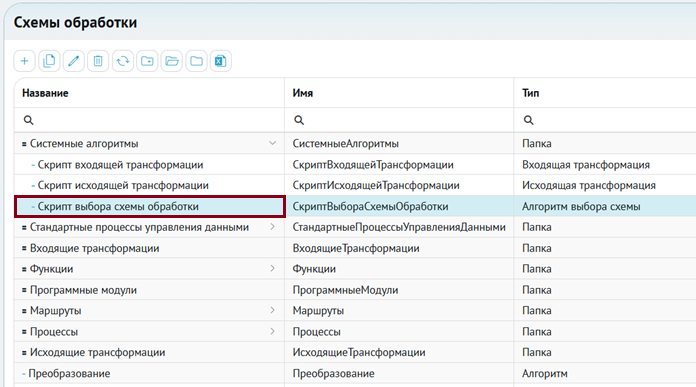Screen dimensions: 696x387
Task: Click the Excel export icon
Action: coord(221,61)
